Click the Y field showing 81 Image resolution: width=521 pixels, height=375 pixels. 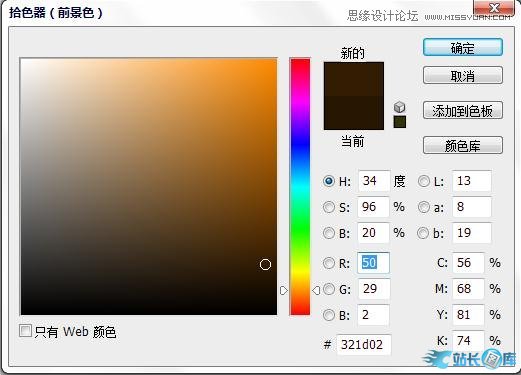pos(468,315)
